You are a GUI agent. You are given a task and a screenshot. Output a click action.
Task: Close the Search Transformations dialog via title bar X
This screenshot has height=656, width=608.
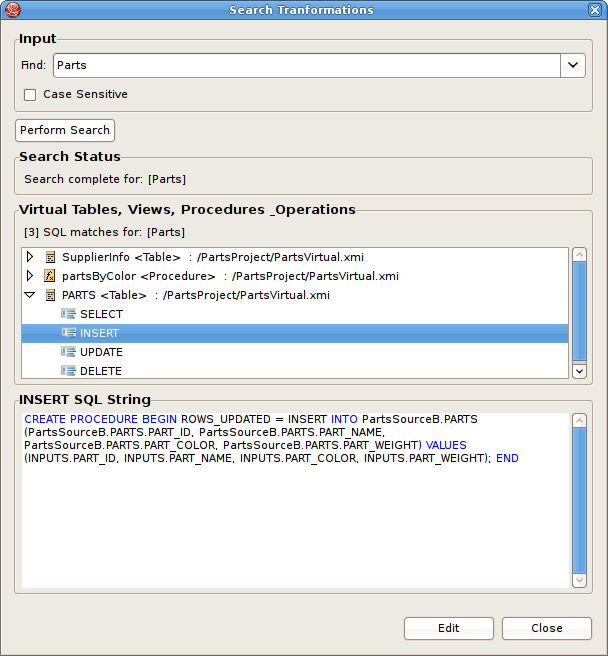click(x=595, y=10)
